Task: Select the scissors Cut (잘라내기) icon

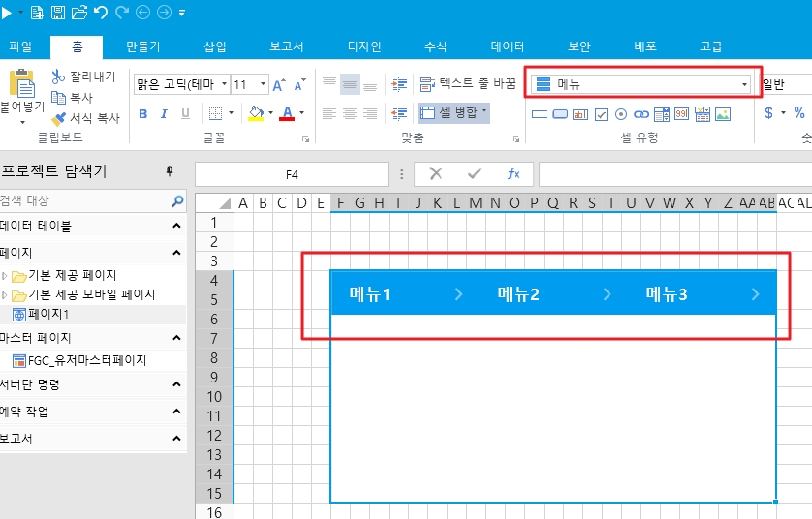Action: (x=58, y=76)
